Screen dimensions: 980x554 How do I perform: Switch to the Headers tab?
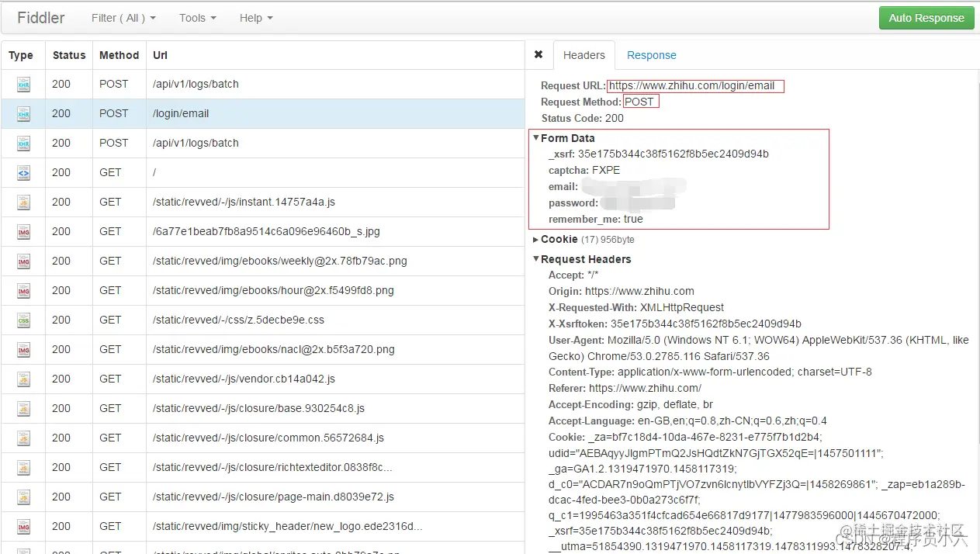[x=584, y=55]
